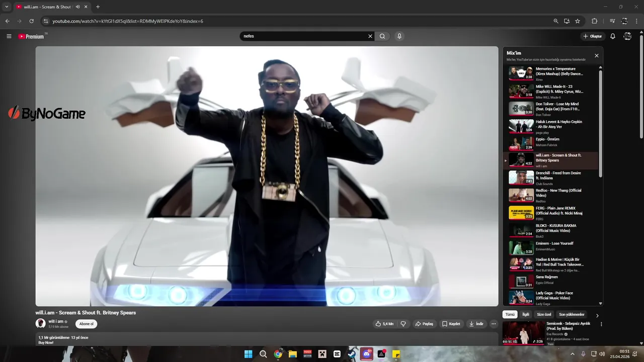Open will i am channel avatar
This screenshot has height=362, width=644.
pyautogui.click(x=40, y=323)
